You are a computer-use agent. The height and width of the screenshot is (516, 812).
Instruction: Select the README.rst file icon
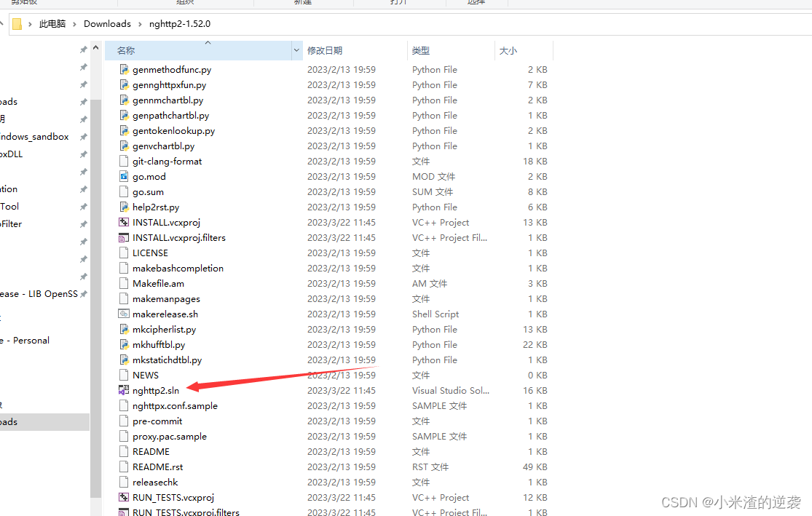coord(124,467)
